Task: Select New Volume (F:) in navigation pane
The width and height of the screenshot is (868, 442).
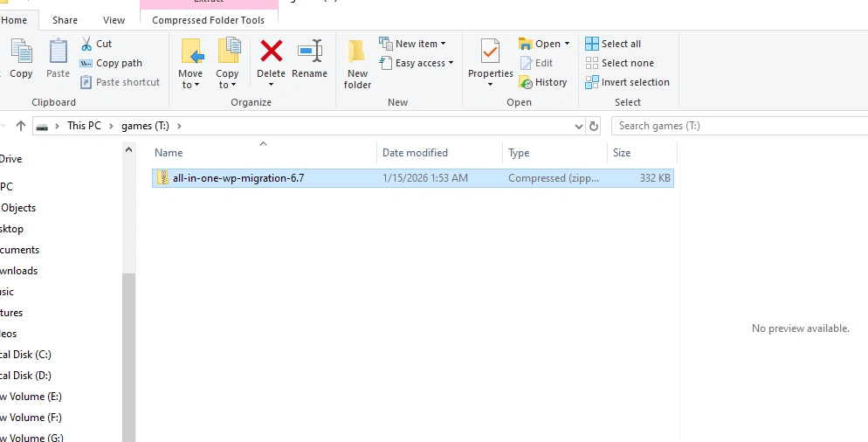Action: tap(31, 418)
